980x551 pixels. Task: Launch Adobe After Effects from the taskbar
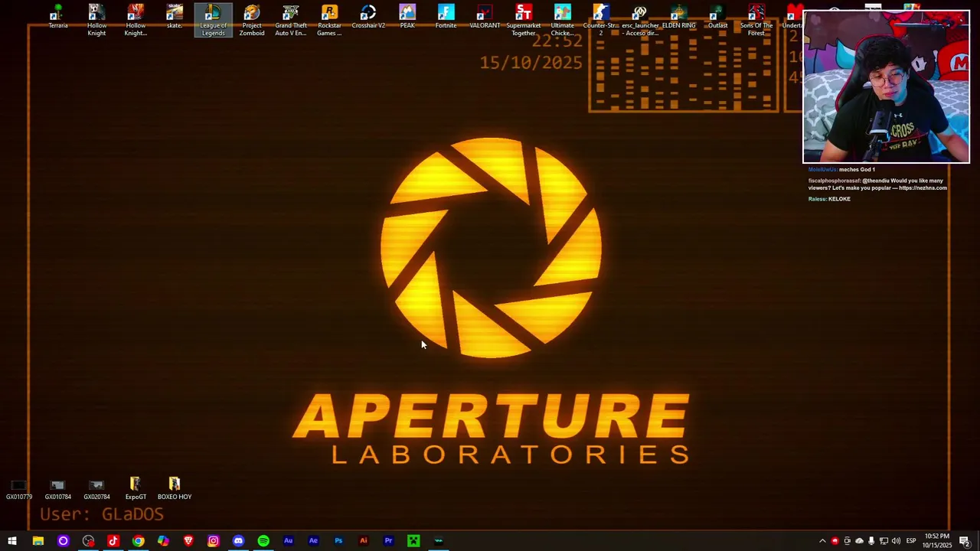(313, 541)
